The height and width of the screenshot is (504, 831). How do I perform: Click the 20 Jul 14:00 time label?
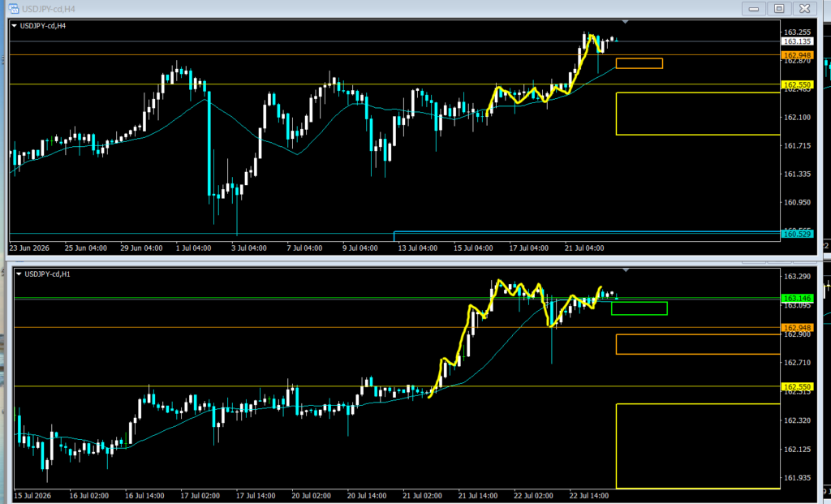click(x=366, y=496)
